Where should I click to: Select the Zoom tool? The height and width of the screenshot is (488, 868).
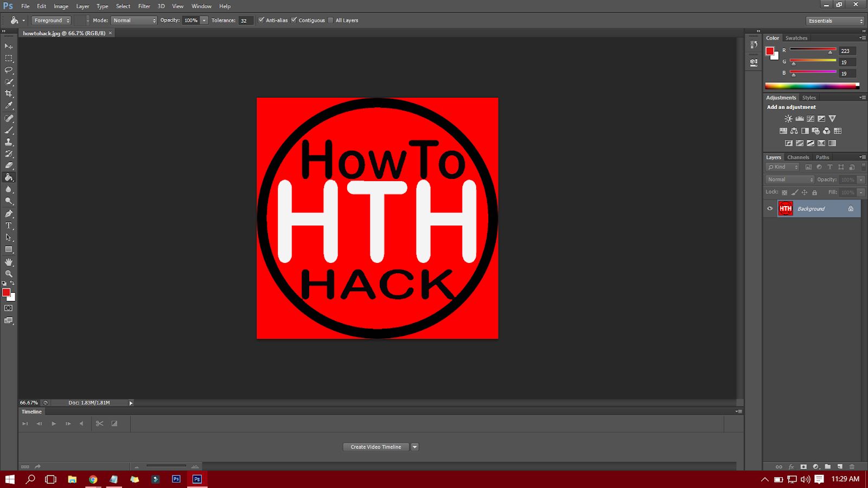coord(9,274)
